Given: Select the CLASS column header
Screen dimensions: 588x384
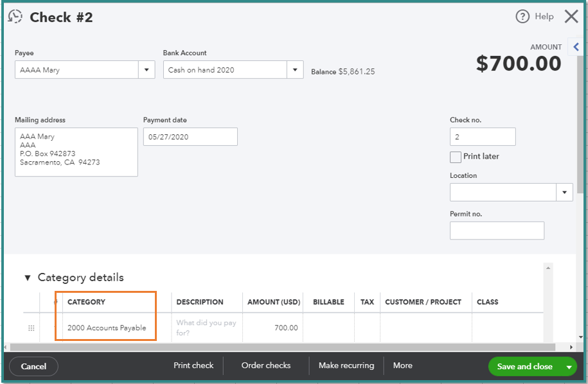Looking at the screenshot, I should 488,302.
